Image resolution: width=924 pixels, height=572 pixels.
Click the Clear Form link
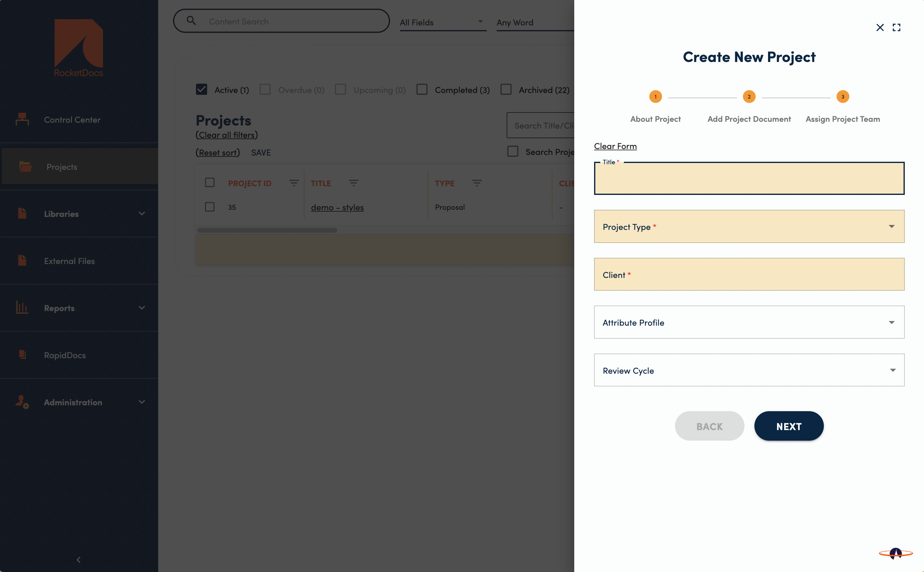click(x=615, y=146)
